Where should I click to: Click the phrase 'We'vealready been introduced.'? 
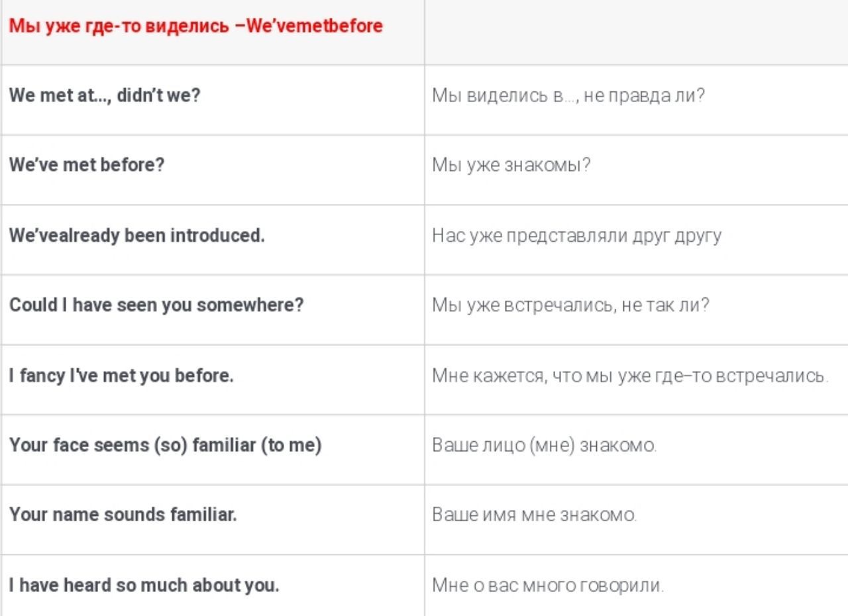[x=136, y=236]
